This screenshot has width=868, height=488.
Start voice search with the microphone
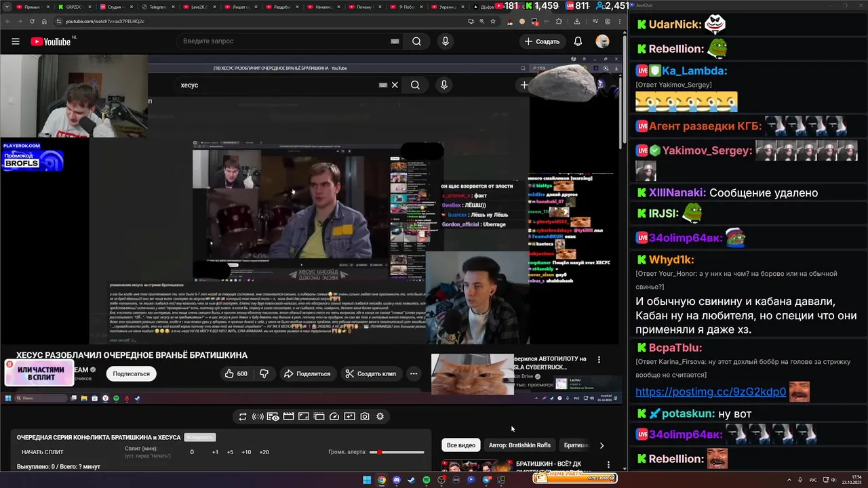click(x=446, y=41)
